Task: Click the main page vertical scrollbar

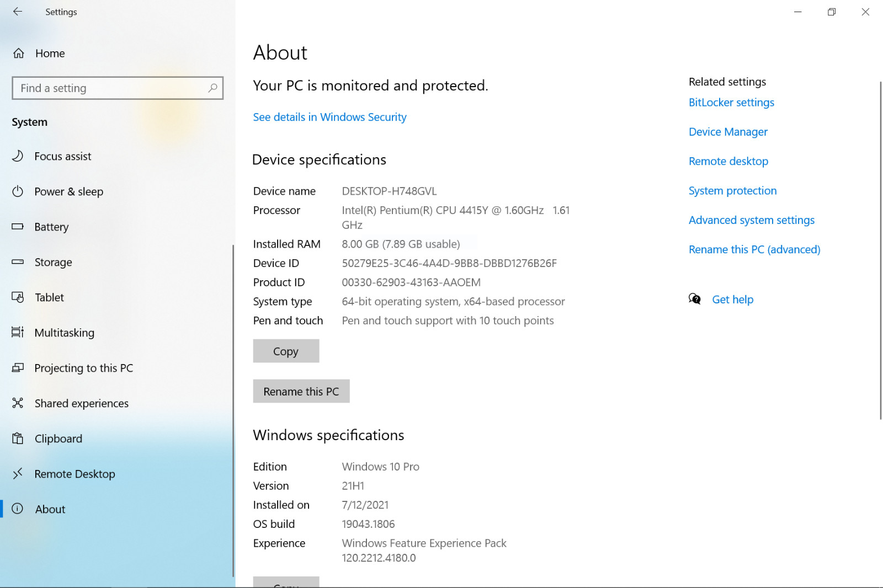Action: pyautogui.click(x=881, y=250)
